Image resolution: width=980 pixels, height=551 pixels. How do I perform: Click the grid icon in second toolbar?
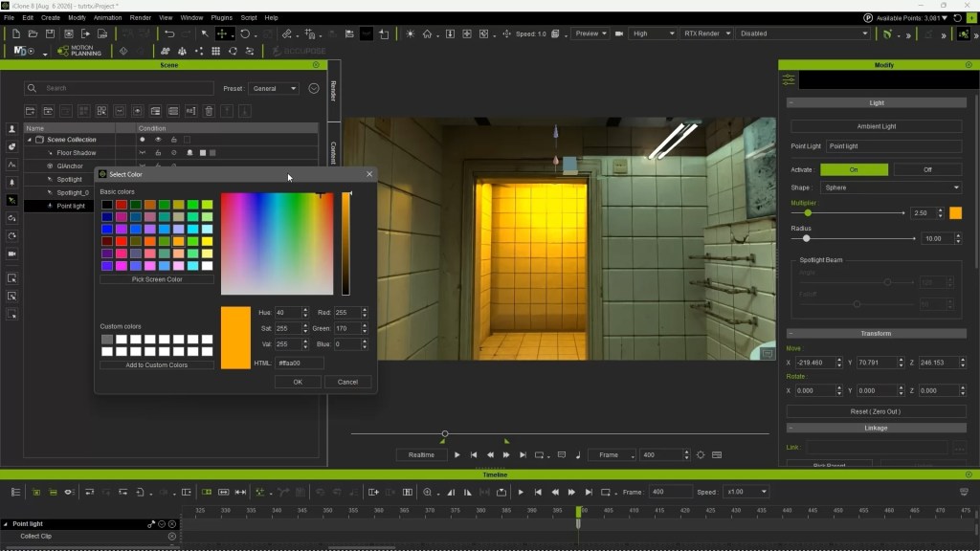point(215,51)
